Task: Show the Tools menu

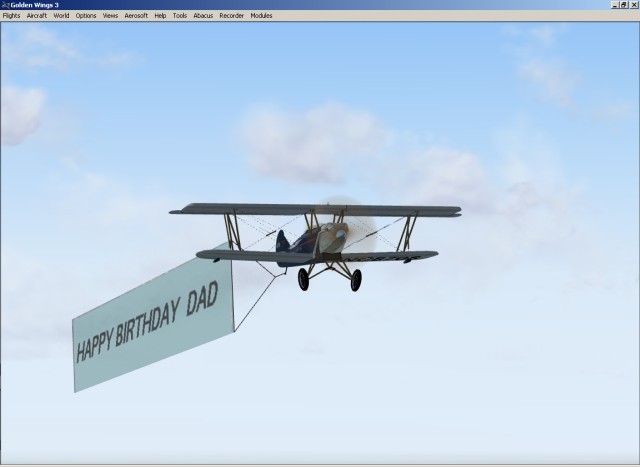Action: coord(180,16)
